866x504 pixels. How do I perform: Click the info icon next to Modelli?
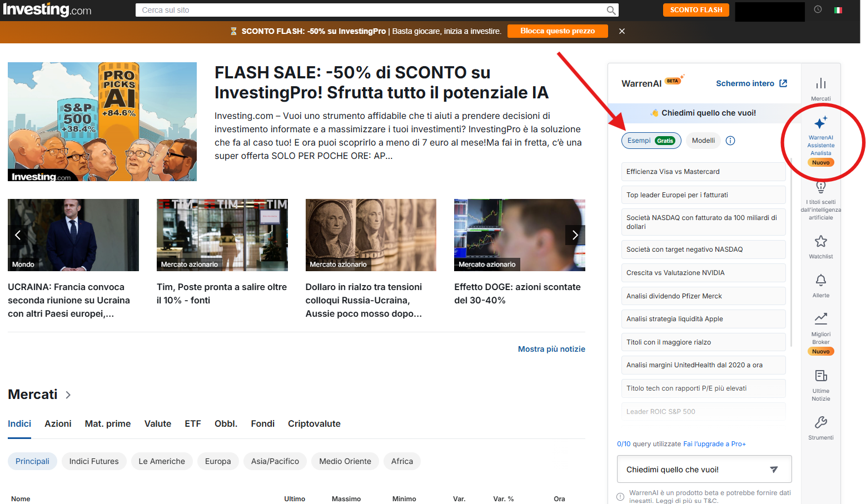tap(730, 141)
